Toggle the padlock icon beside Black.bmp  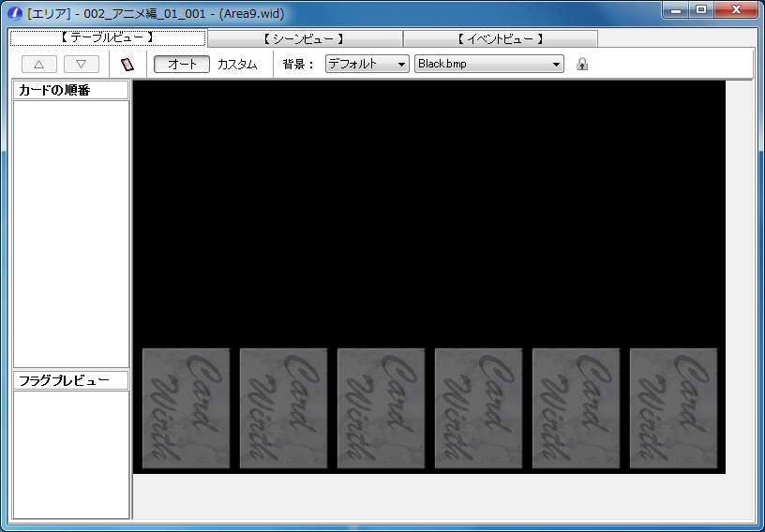pos(581,64)
